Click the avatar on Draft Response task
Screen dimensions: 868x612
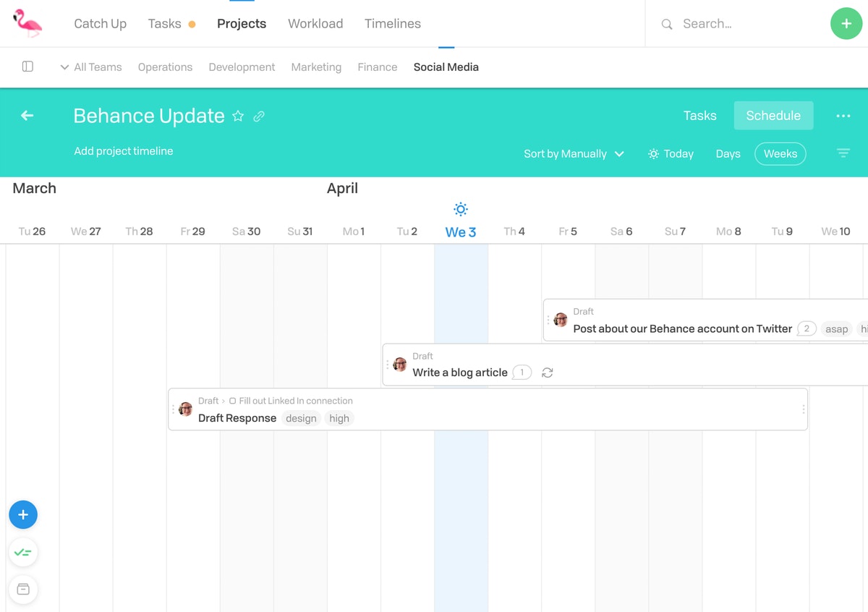(185, 409)
